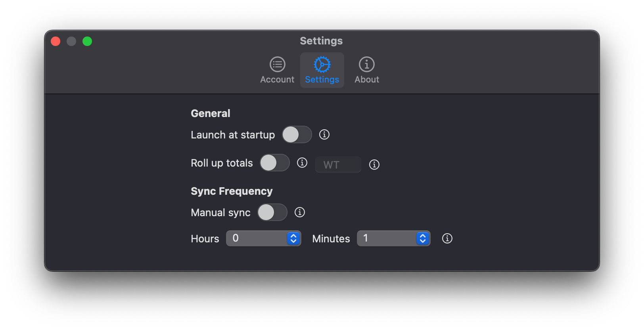This screenshot has width=644, height=330.
Task: Click the Hours label
Action: pyautogui.click(x=205, y=239)
